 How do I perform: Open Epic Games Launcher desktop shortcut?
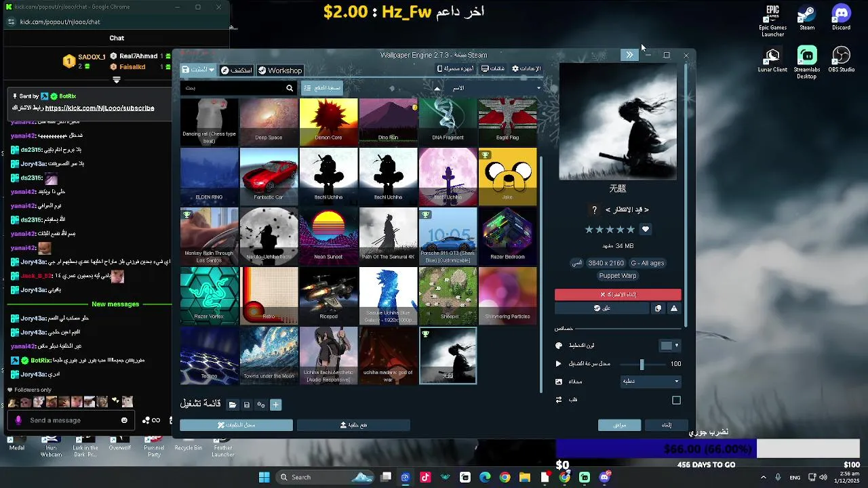[772, 22]
